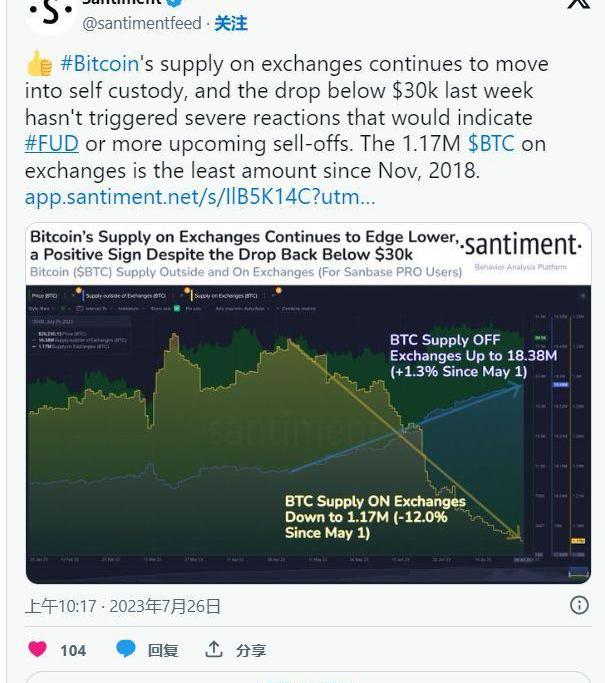Expand the Axis max/min dropdown in chart
605x683 pixels.
pyautogui.click(x=242, y=308)
